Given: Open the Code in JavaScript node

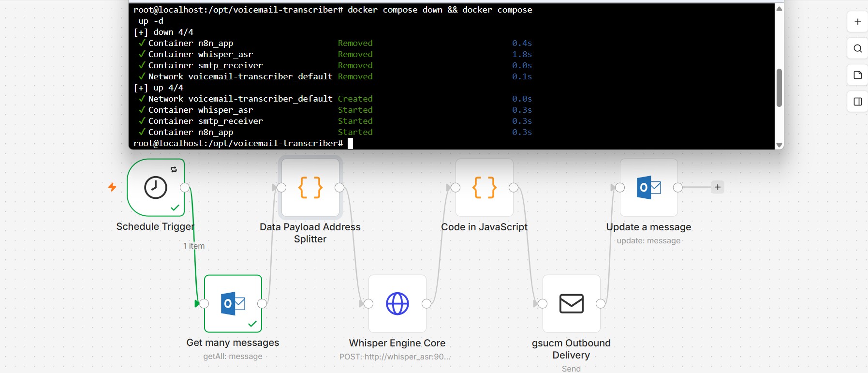Looking at the screenshot, I should coord(485,187).
